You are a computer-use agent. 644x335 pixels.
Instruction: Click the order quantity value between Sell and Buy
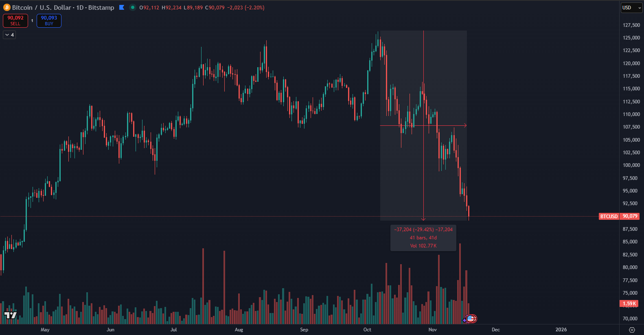(x=32, y=21)
